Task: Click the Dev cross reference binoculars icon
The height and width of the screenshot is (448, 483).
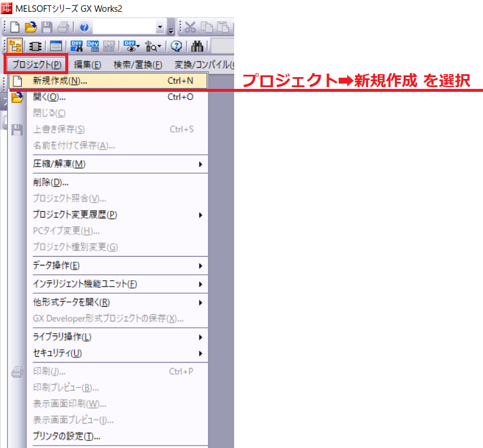Action: (76, 47)
